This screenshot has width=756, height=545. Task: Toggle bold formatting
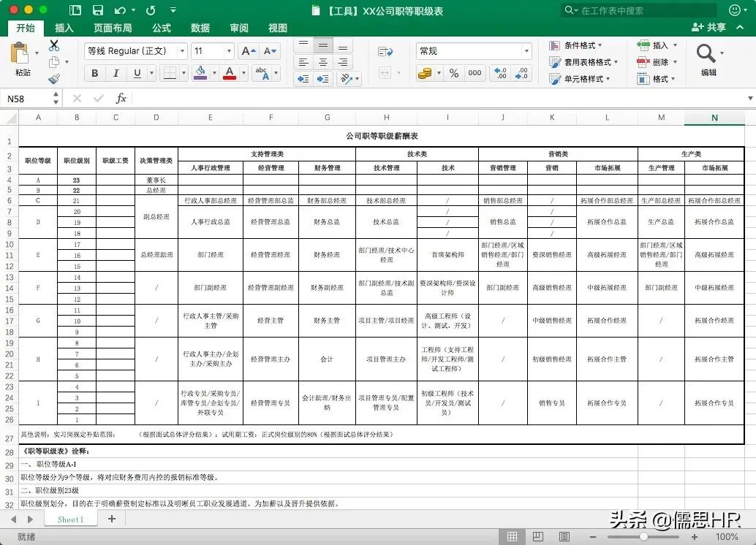95,73
